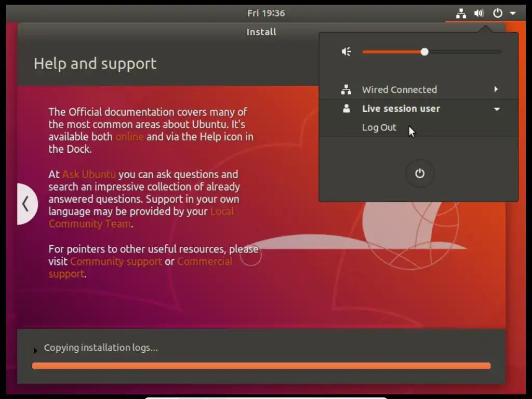Open the Local Community Team link

(141, 218)
